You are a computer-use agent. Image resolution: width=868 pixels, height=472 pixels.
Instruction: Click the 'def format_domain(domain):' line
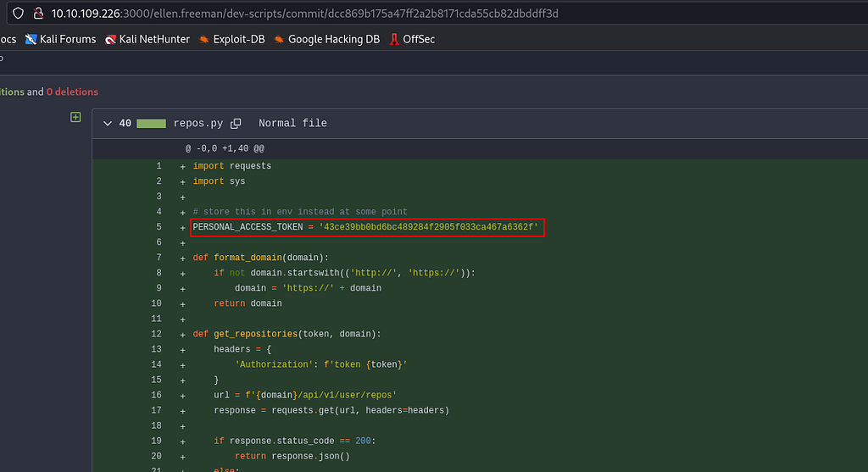261,258
